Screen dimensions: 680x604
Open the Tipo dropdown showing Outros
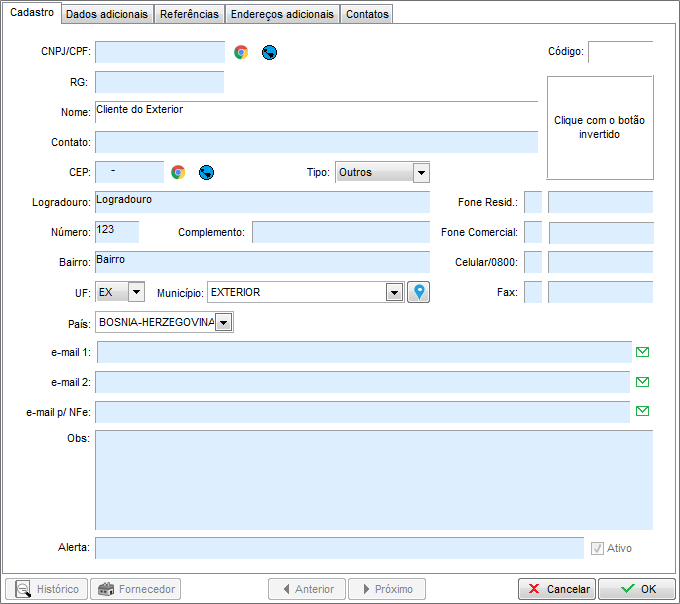click(421, 172)
